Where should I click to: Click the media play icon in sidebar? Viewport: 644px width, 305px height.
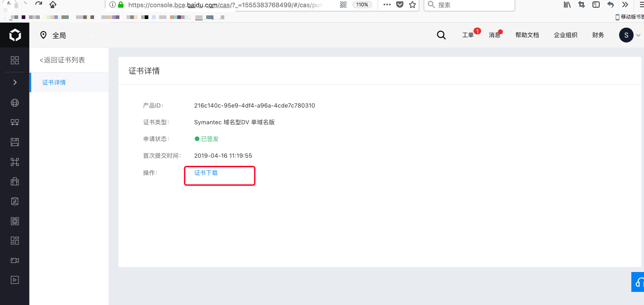point(15,280)
